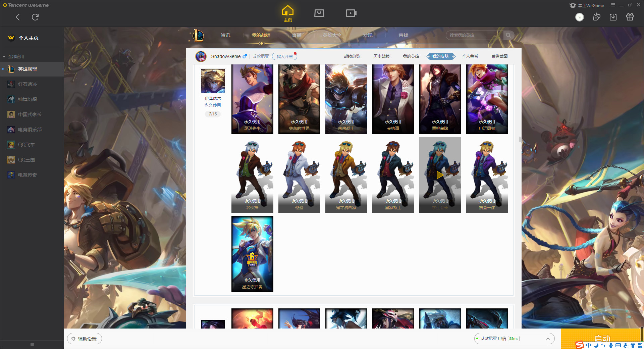Open the user avatar at top right
644x349 pixels.
tap(579, 17)
